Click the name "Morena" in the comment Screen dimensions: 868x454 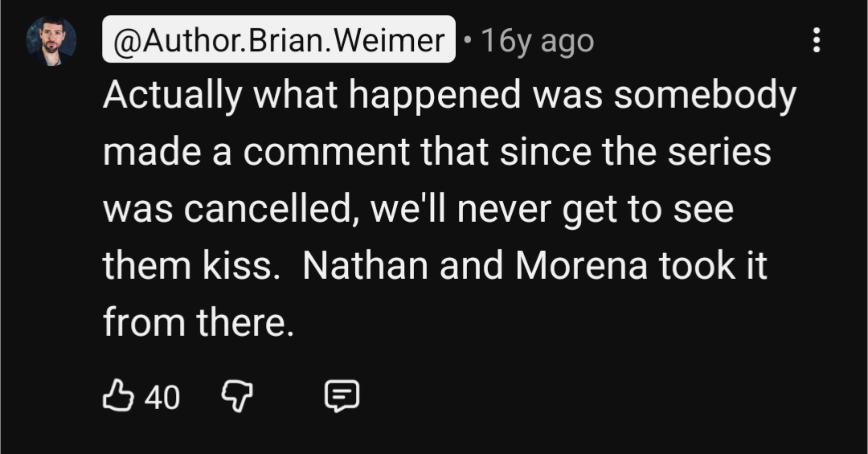click(581, 266)
